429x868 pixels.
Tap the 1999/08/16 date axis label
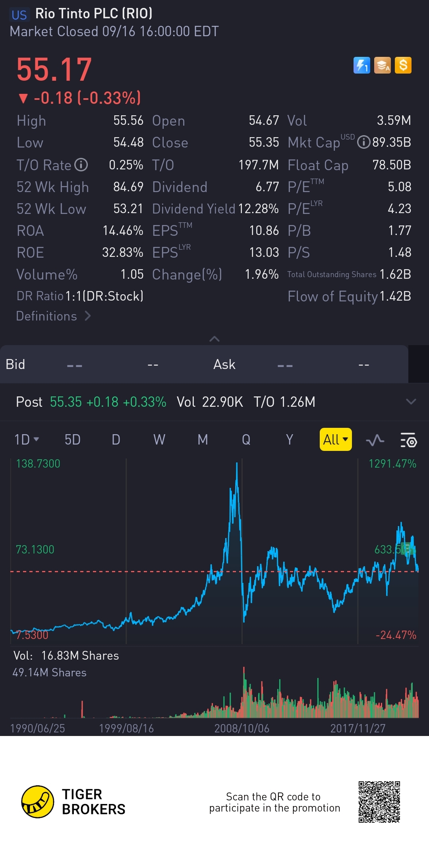tap(126, 728)
